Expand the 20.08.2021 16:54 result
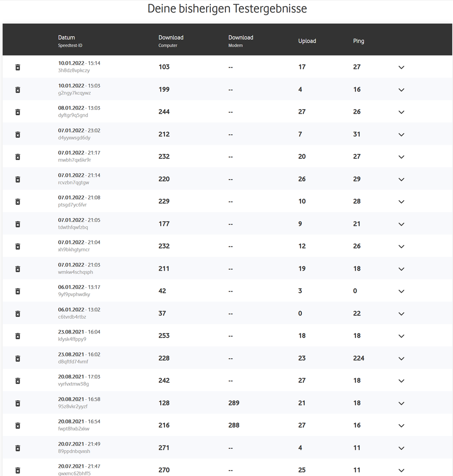 coord(401,426)
